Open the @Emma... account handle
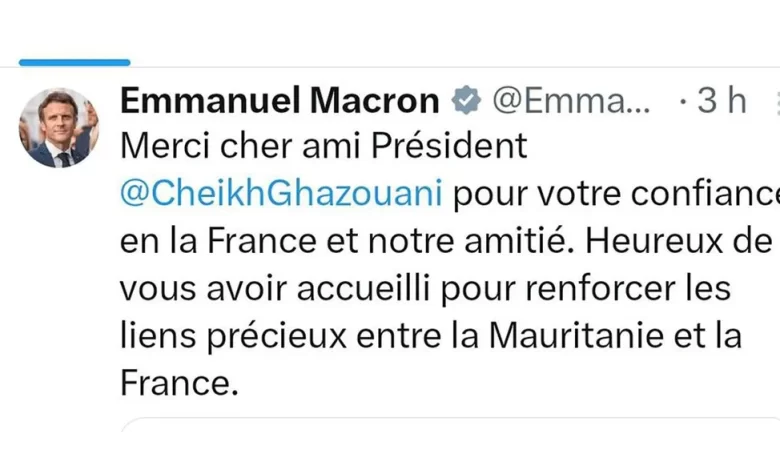This screenshot has height=470, width=780. [x=572, y=100]
